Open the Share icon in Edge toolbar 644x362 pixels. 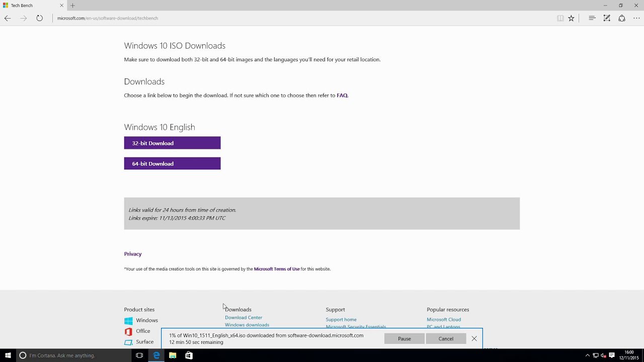coord(622,18)
